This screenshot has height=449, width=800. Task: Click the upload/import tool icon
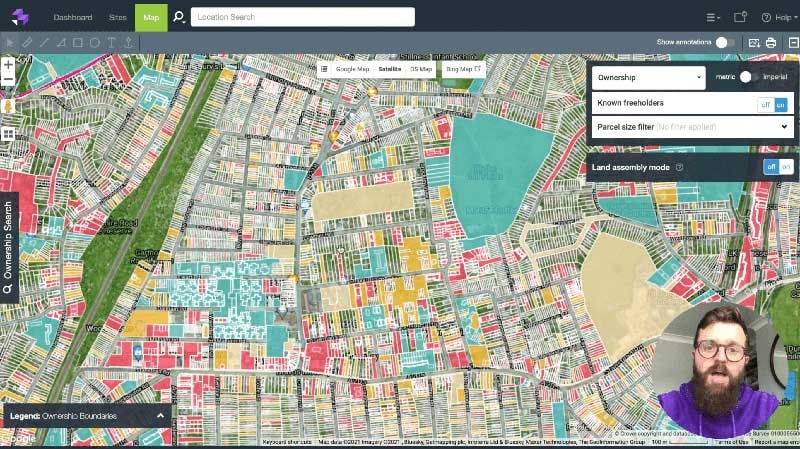128,43
